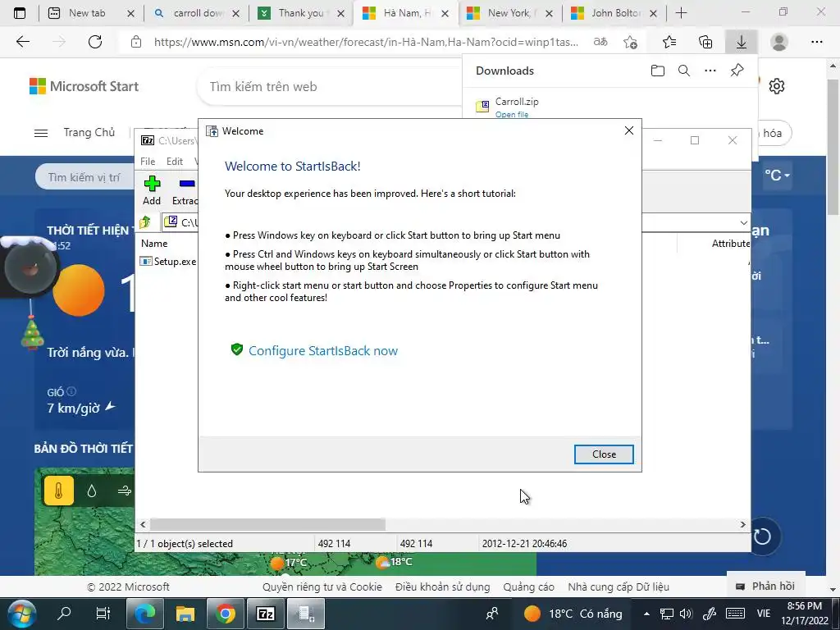
Task: Open more options in the Downloads panel
Action: point(710,71)
